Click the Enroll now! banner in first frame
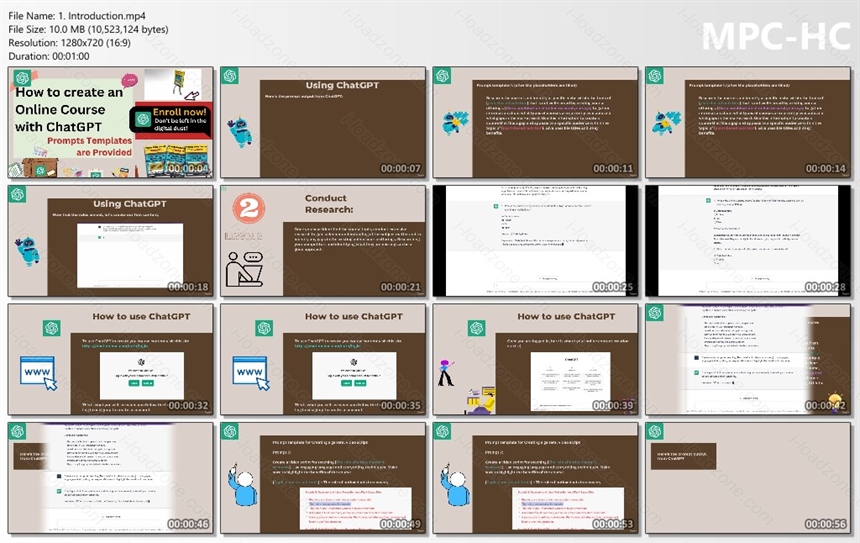The width and height of the screenshot is (860, 543). [x=171, y=119]
